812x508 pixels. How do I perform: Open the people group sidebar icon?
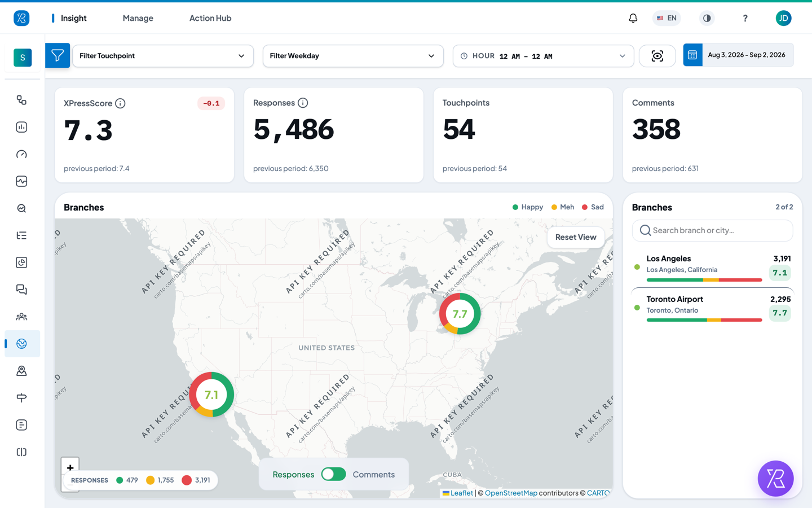coord(22,317)
